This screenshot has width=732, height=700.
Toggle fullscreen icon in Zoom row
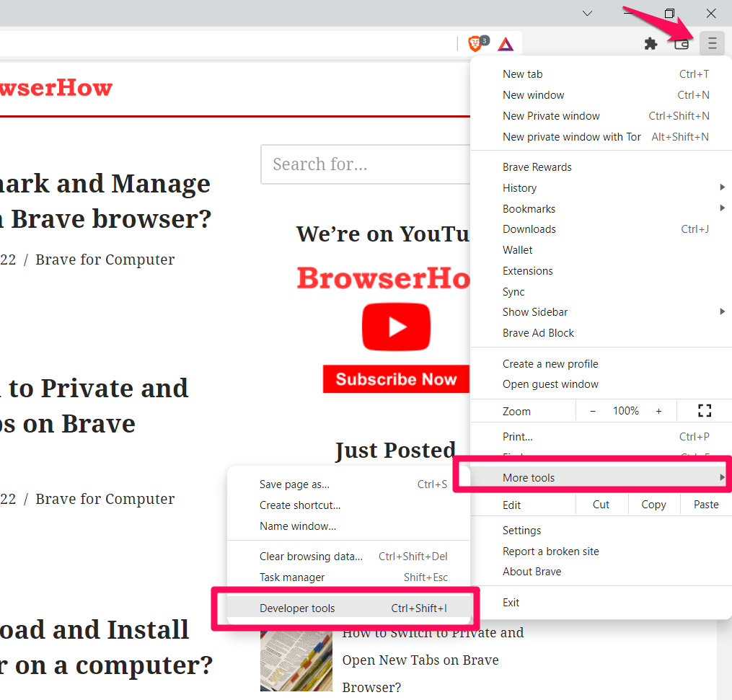[x=705, y=411]
